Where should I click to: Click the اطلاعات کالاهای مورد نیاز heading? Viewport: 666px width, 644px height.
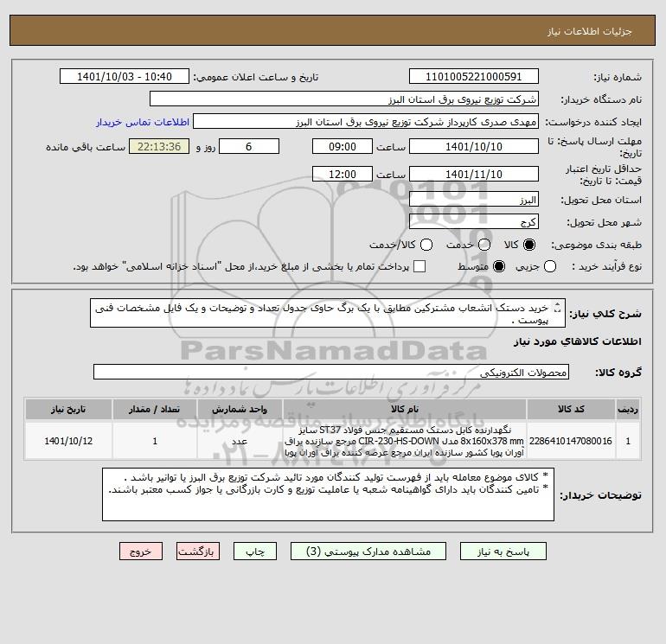point(578,341)
